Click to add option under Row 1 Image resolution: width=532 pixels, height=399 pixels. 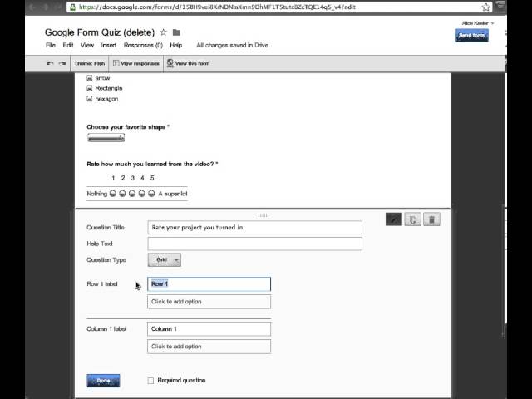tap(209, 302)
